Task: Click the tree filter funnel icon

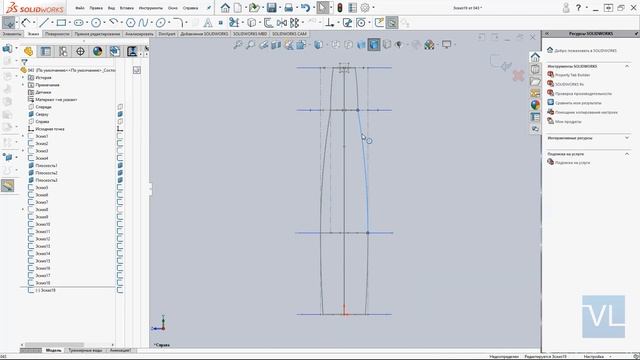Action: [24, 62]
